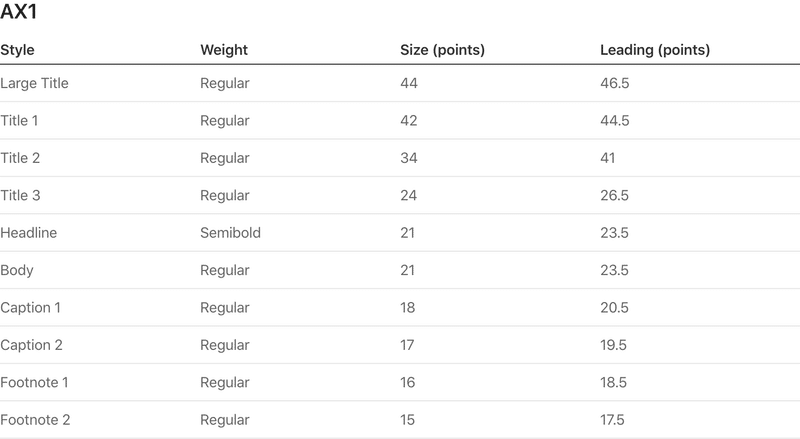Click the leading value 41
This screenshot has width=800, height=439.
tap(607, 158)
